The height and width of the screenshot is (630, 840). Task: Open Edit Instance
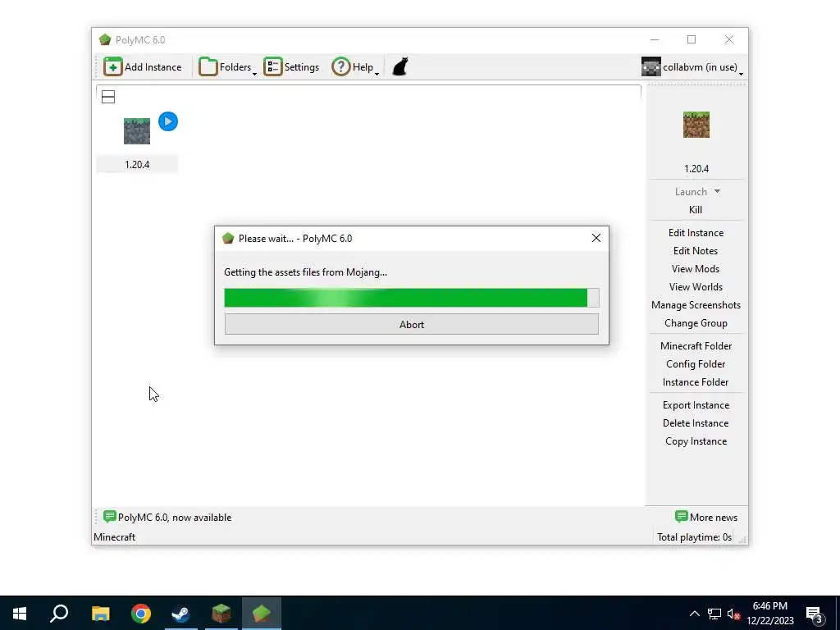coord(696,233)
